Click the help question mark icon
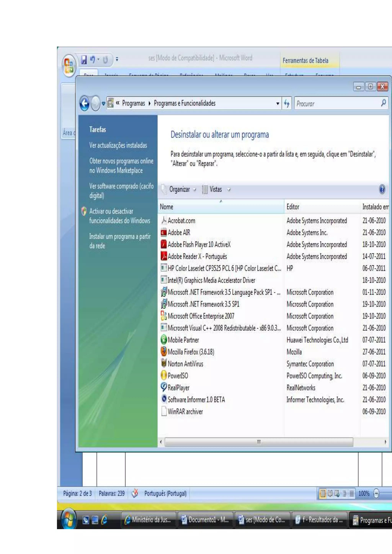Image resolution: width=392 pixels, height=554 pixels. tap(382, 189)
